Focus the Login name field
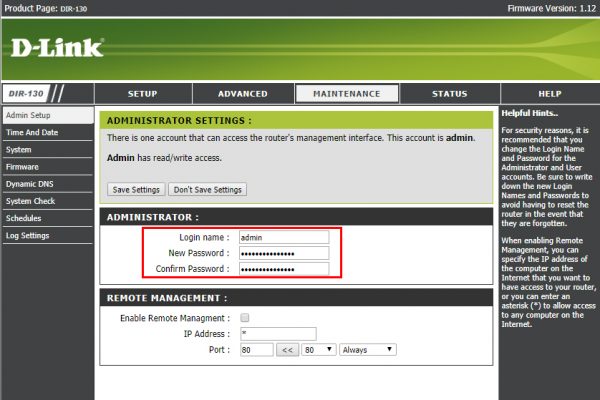This screenshot has height=400, width=600. (284, 237)
